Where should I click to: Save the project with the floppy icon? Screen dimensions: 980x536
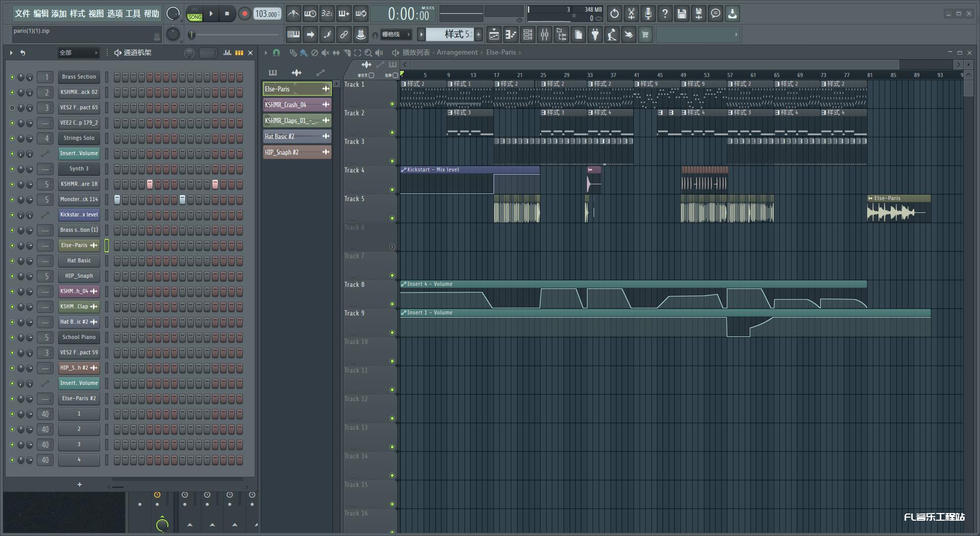tap(682, 14)
